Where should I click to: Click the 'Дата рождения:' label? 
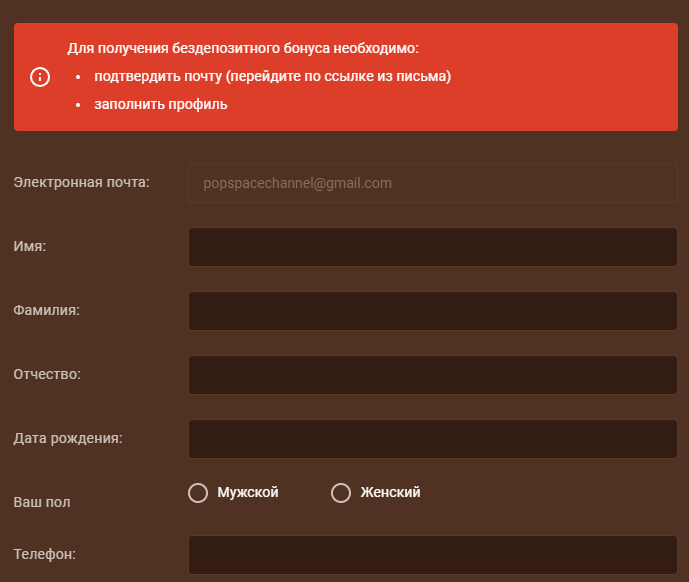pyautogui.click(x=67, y=438)
